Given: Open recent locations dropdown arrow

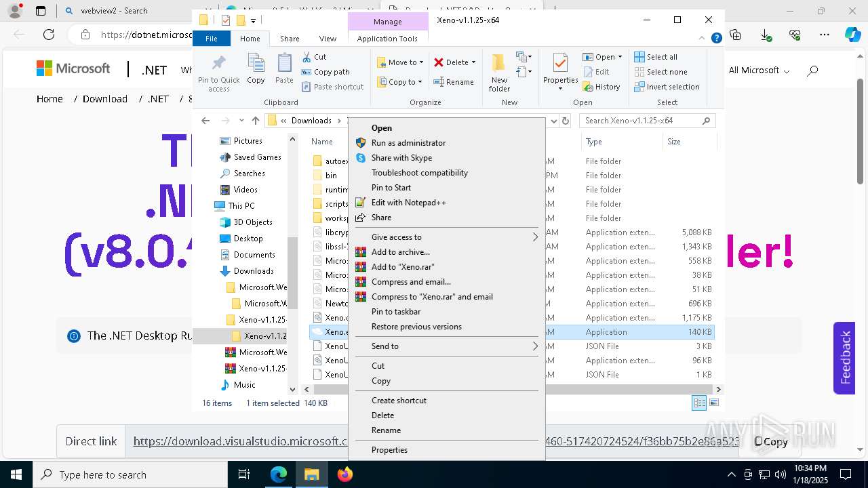Looking at the screenshot, I should coord(241,121).
